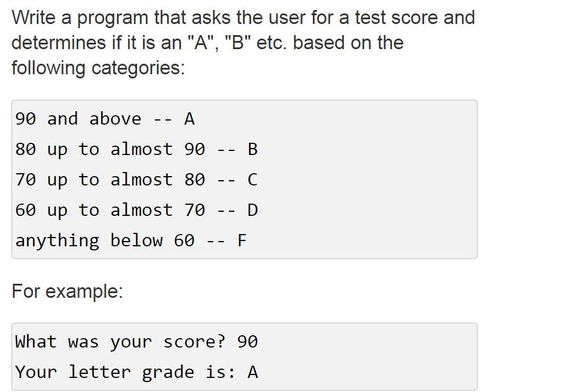This screenshot has height=392, width=577.
Task: Click the number 90 after the score prompt
Action: pos(247,342)
